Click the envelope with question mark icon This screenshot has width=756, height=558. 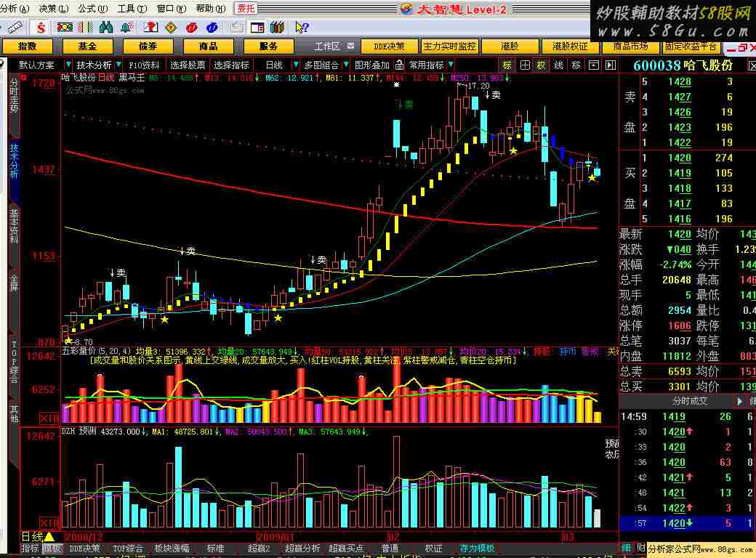click(150, 28)
